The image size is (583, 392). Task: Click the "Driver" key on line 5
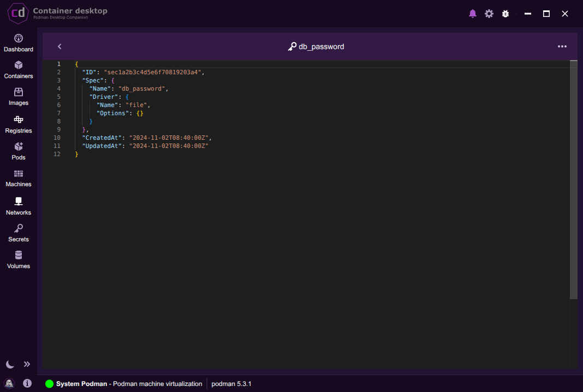point(104,97)
